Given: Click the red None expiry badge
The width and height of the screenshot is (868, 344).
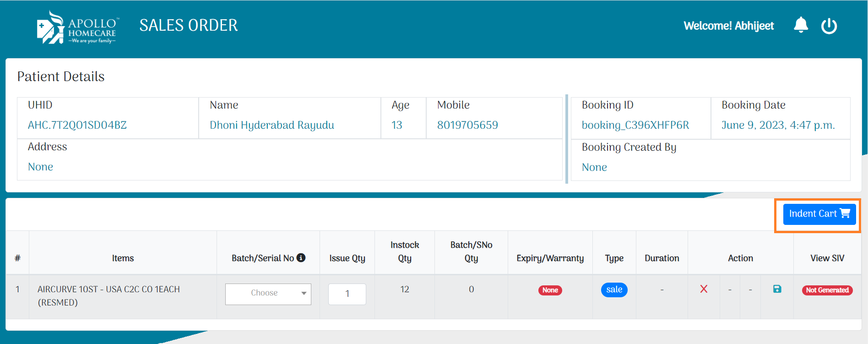Looking at the screenshot, I should (550, 290).
